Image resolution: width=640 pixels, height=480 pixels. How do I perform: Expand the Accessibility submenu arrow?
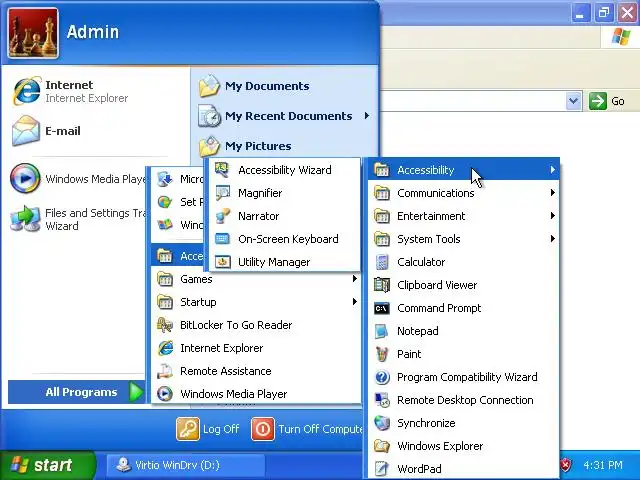tap(552, 169)
